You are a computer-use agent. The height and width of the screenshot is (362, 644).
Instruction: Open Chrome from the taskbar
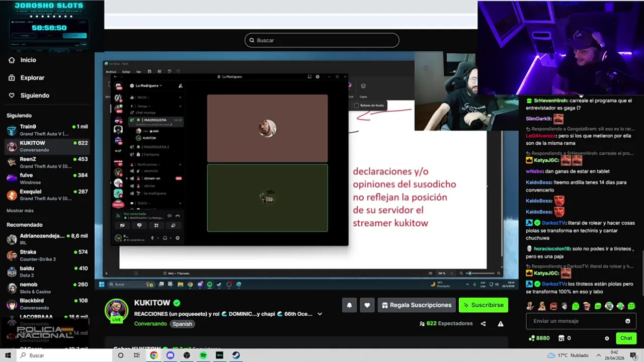click(153, 355)
